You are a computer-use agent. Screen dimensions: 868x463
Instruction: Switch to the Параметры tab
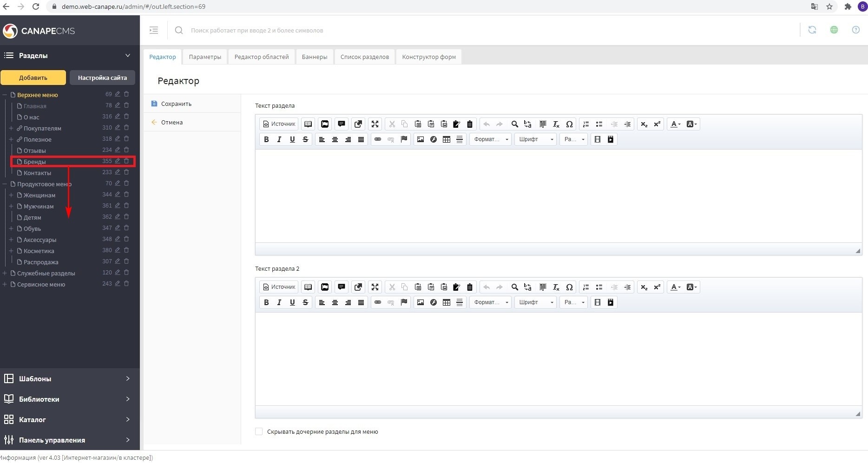tap(205, 57)
